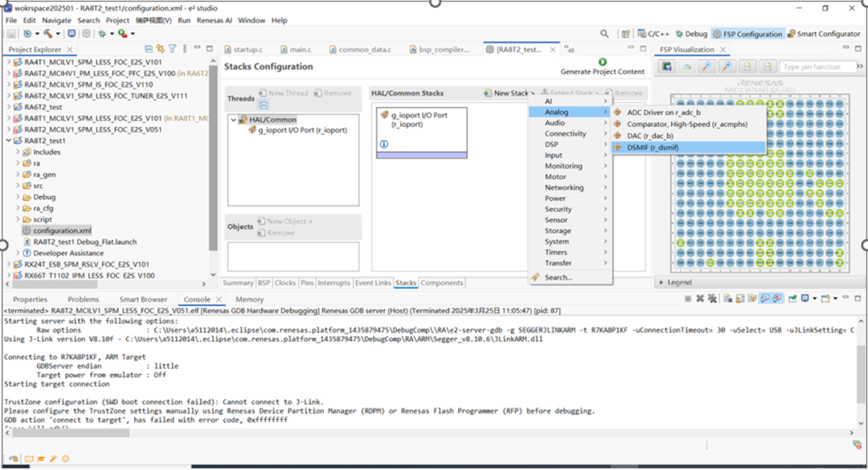Click Link with Editor icon in Project Explorer
Viewport: 868px width, 470px height.
coord(161,49)
